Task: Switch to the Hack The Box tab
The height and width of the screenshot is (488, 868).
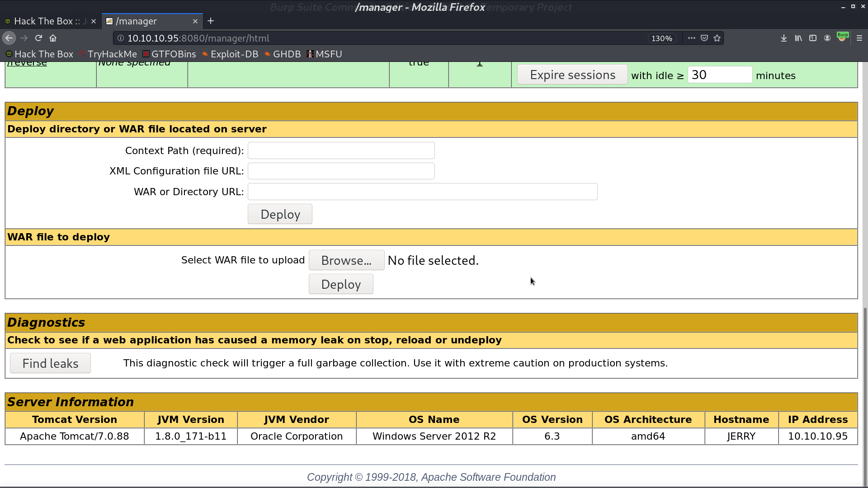Action: tap(47, 21)
